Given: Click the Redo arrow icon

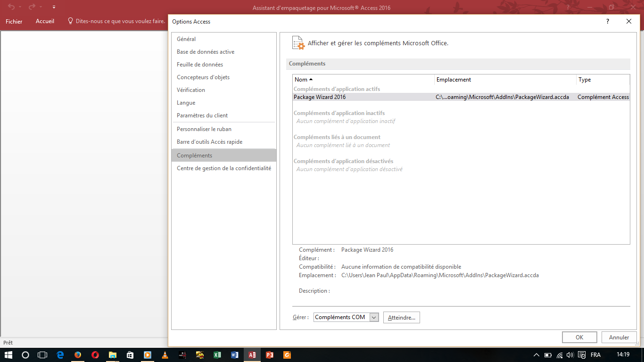Looking at the screenshot, I should (x=32, y=7).
